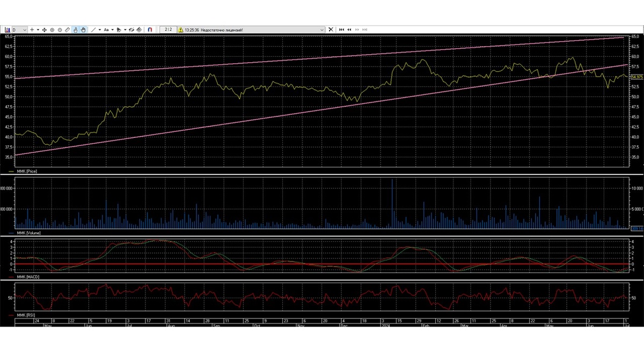
Task: Go to previous message double-left arrow
Action: [349, 30]
